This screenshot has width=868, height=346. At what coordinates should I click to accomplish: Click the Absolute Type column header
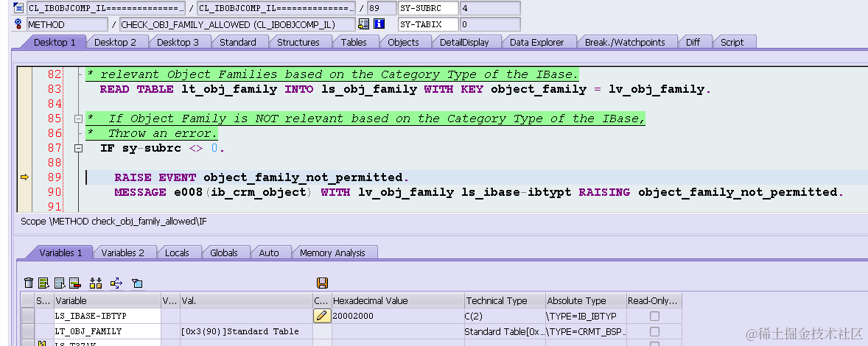[586, 300]
